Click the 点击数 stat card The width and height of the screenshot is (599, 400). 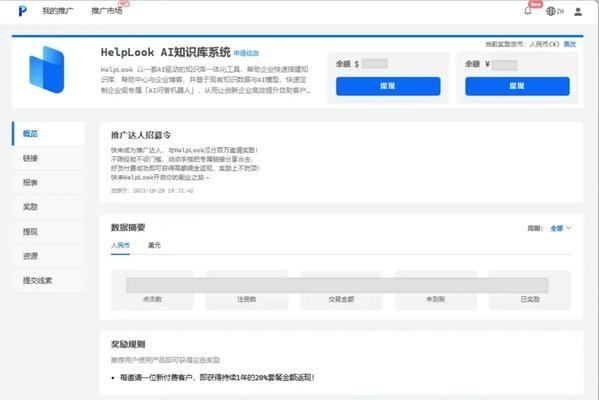tap(152, 290)
